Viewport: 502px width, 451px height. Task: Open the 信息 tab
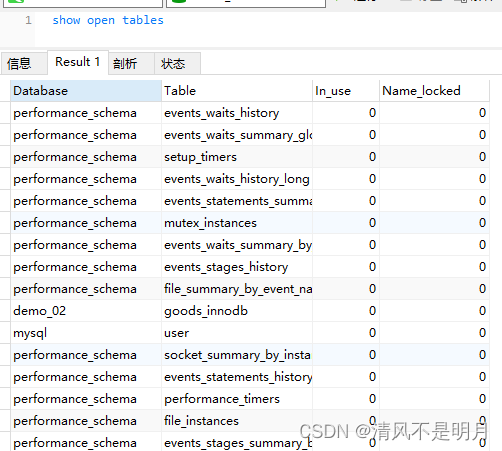(24, 63)
